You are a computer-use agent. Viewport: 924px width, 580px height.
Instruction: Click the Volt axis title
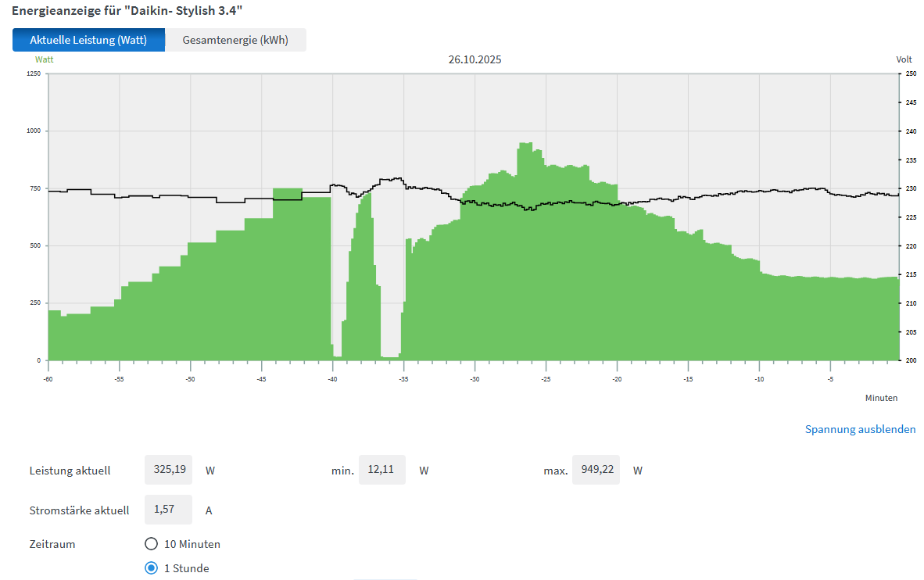[904, 59]
